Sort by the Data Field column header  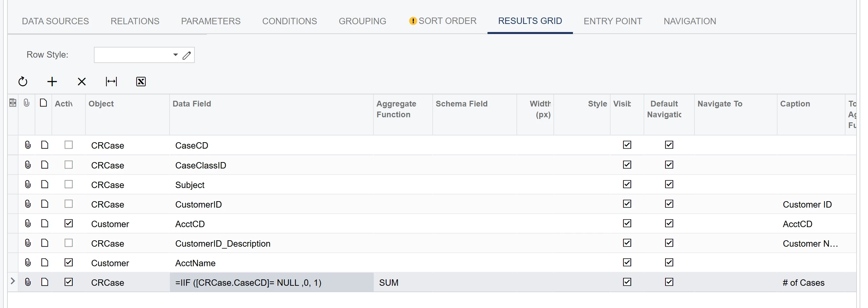(x=192, y=103)
